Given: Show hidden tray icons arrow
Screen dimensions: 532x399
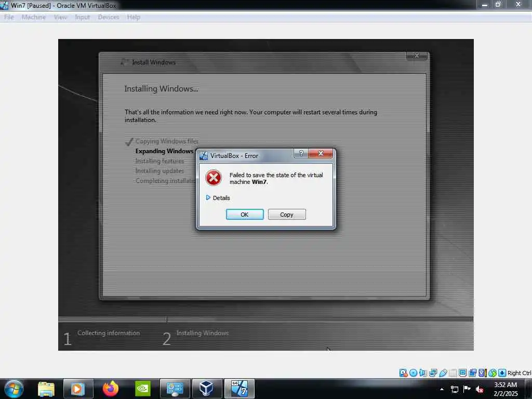Looking at the screenshot, I should (x=442, y=389).
